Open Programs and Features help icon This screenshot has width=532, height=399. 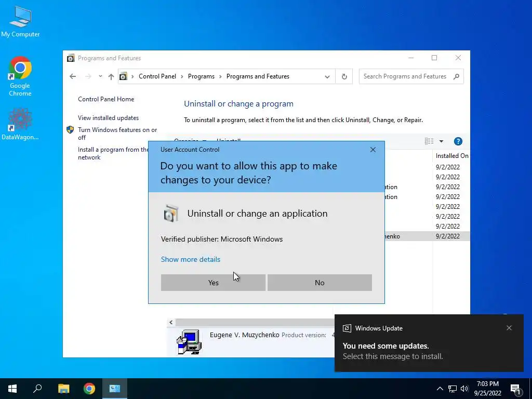pos(458,141)
